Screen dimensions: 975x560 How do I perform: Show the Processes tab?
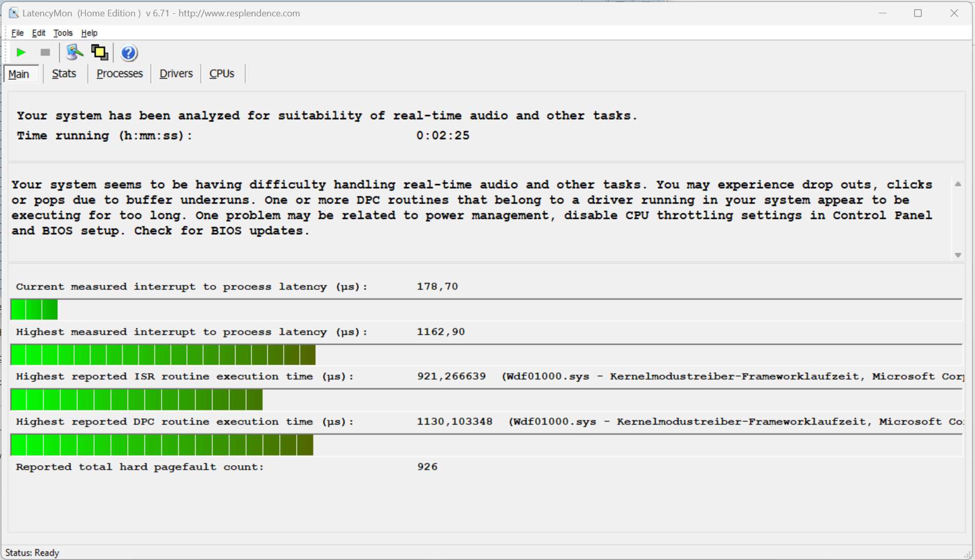119,74
